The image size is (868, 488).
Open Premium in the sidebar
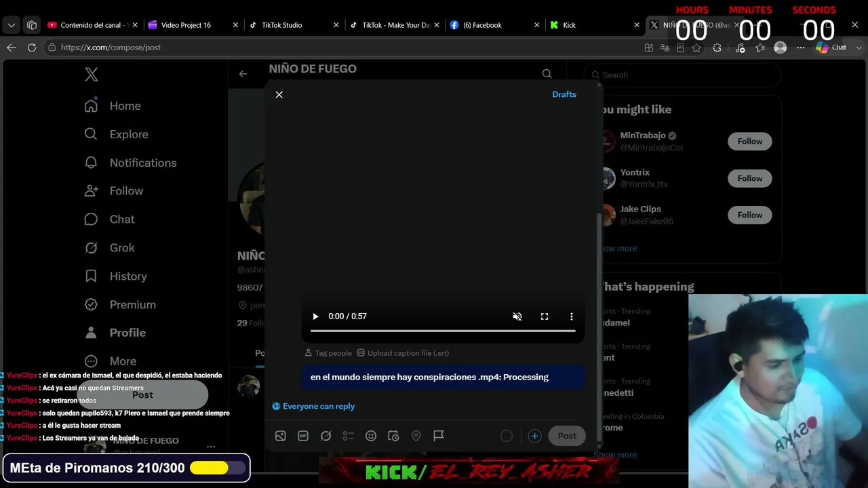[119, 305]
